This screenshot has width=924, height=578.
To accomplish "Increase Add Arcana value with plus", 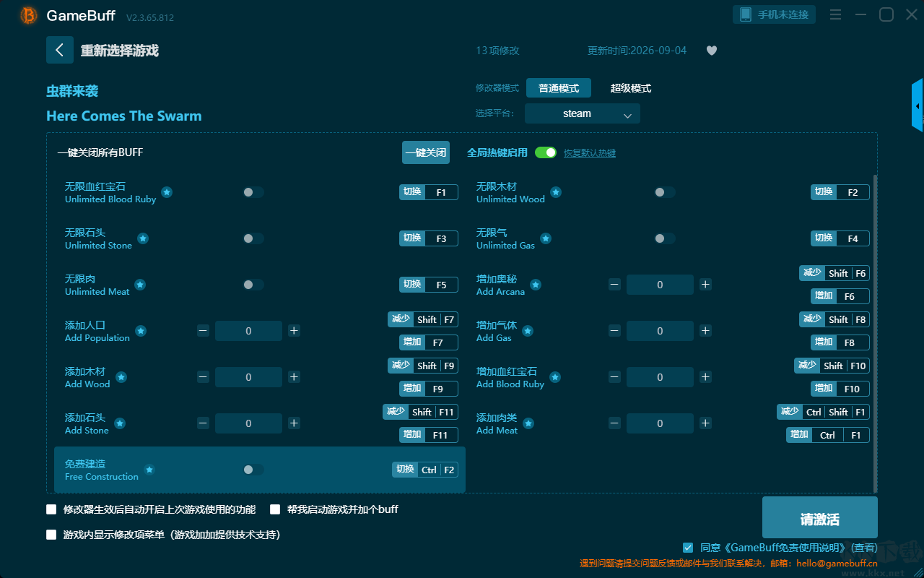I will pyautogui.click(x=705, y=285).
